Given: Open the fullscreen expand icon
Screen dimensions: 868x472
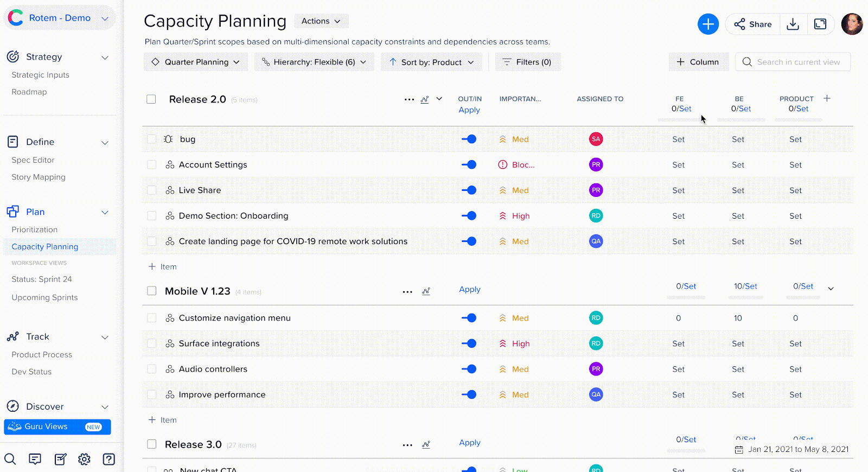Looking at the screenshot, I should click(x=820, y=24).
